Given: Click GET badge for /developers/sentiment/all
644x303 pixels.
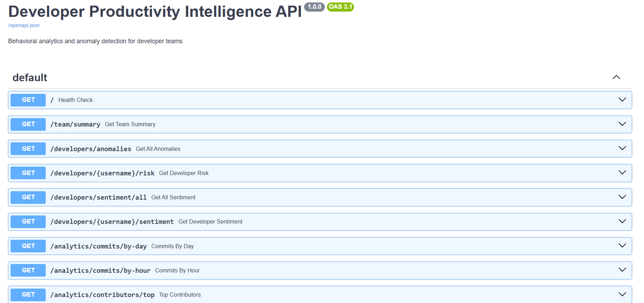Looking at the screenshot, I should 28,197.
